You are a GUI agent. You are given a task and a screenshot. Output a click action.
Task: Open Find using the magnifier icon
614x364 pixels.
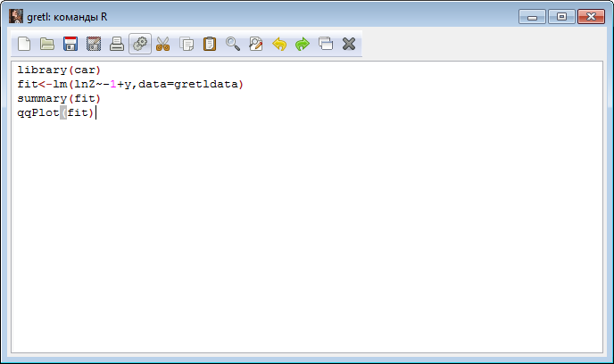tap(233, 44)
